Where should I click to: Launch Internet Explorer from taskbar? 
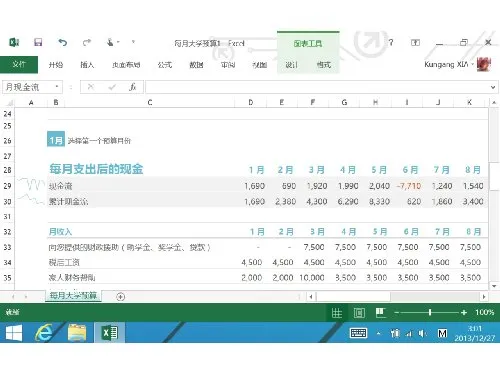(44, 333)
